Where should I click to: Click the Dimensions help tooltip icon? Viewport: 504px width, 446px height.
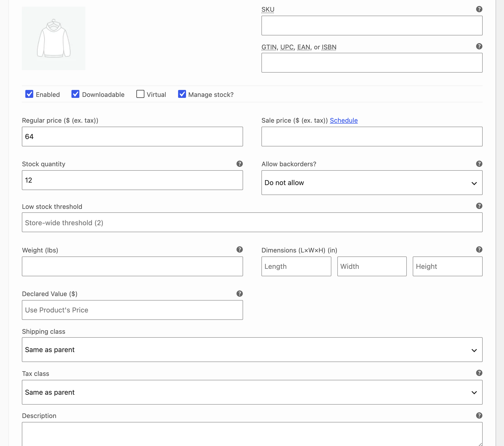479,250
